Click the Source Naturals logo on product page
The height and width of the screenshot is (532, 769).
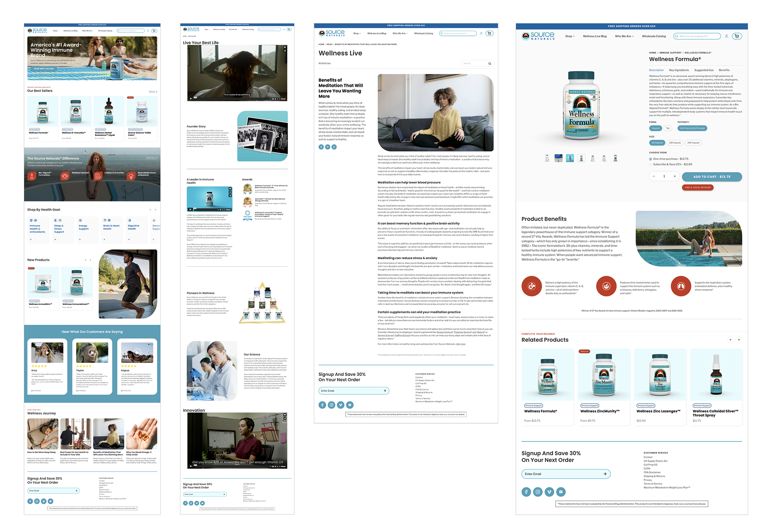click(x=538, y=36)
